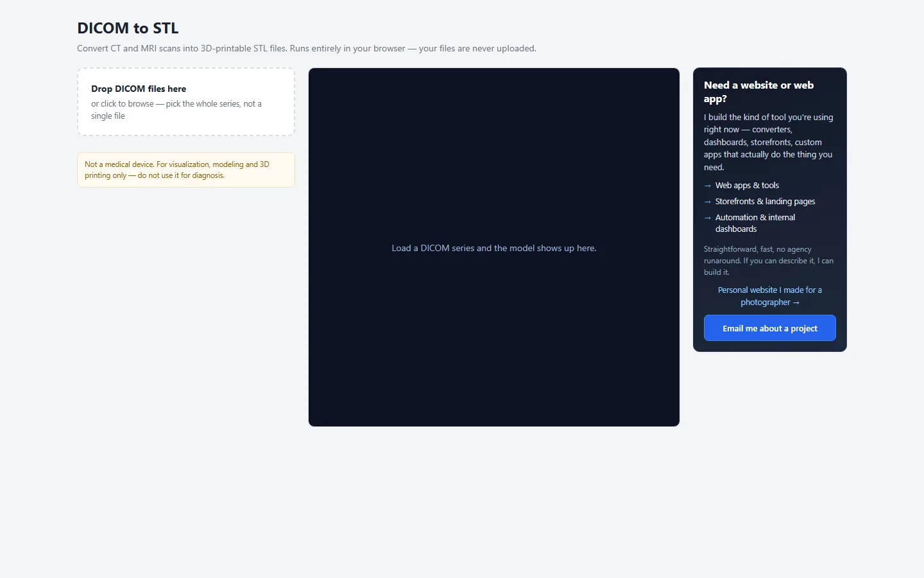
Task: Click the Email me about a project button
Action: [x=769, y=328]
